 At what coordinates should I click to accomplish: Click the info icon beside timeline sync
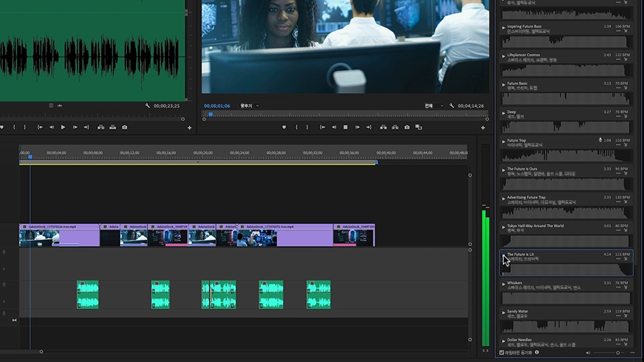point(537,352)
